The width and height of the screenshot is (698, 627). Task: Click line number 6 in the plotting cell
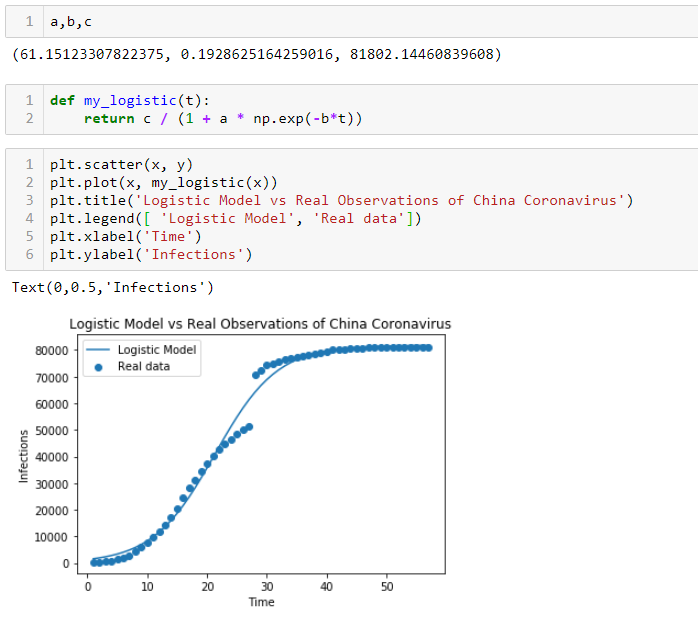click(29, 255)
